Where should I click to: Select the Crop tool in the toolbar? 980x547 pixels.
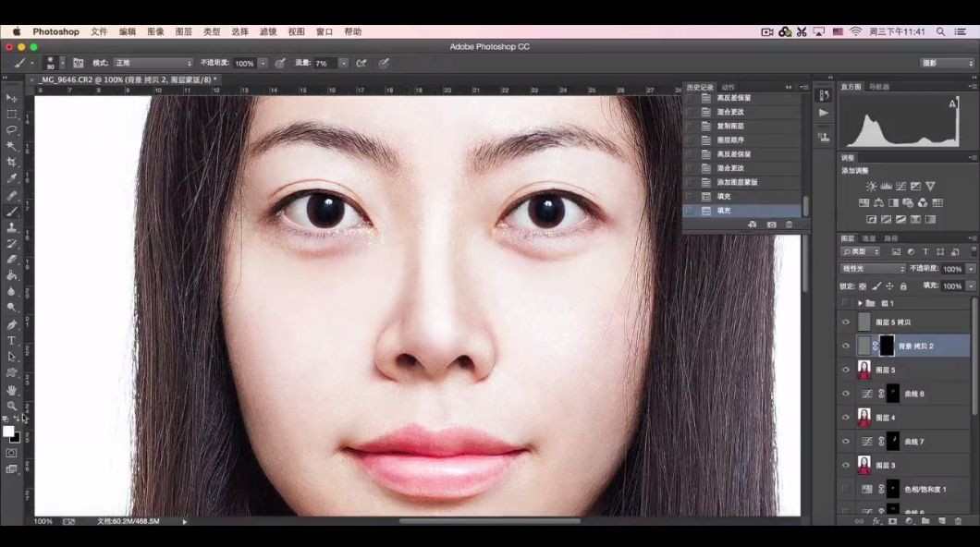pos(11,162)
